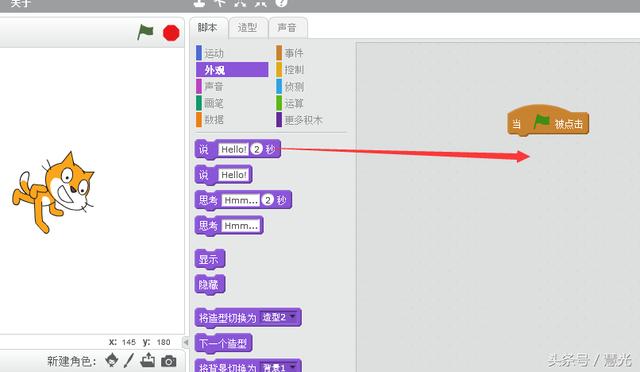Paint a new sprite with the brush icon
The height and width of the screenshot is (372, 640).
click(129, 360)
